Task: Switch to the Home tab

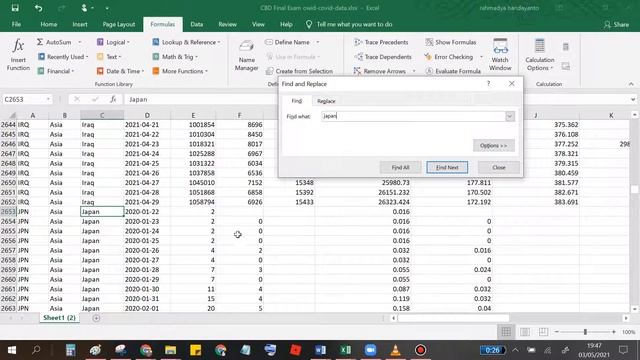Action: (49, 24)
